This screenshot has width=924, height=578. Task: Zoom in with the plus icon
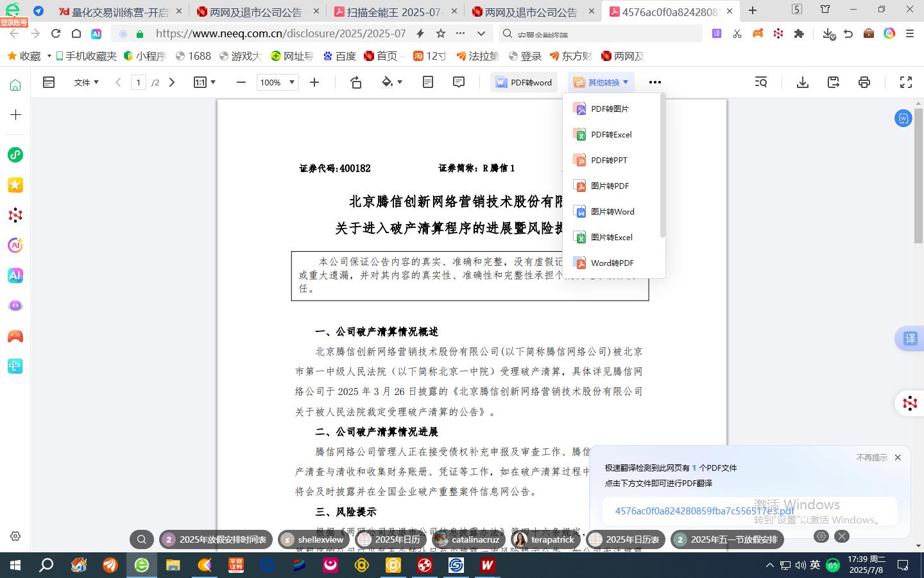point(314,82)
